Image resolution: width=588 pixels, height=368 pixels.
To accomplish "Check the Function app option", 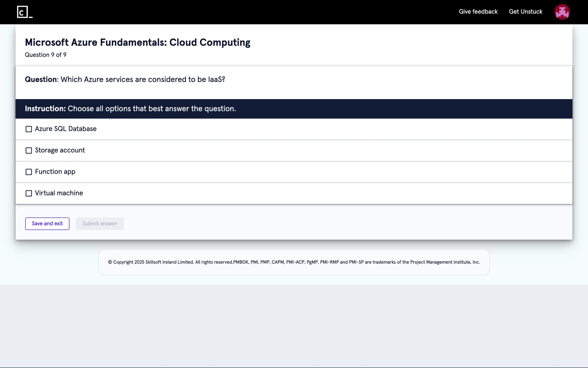I will (x=29, y=172).
